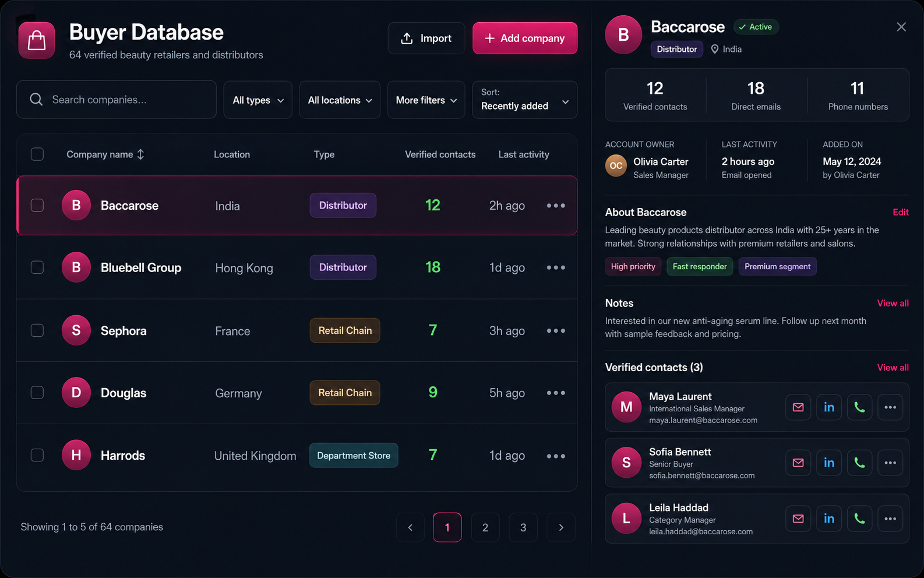
Task: Check the Douglas row checkbox
Action: [37, 392]
